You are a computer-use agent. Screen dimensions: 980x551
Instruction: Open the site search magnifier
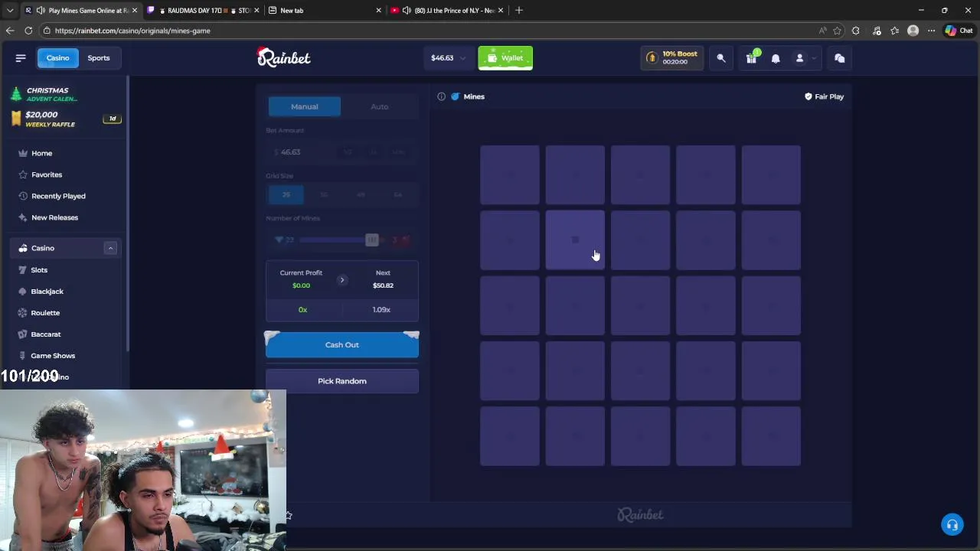point(721,58)
